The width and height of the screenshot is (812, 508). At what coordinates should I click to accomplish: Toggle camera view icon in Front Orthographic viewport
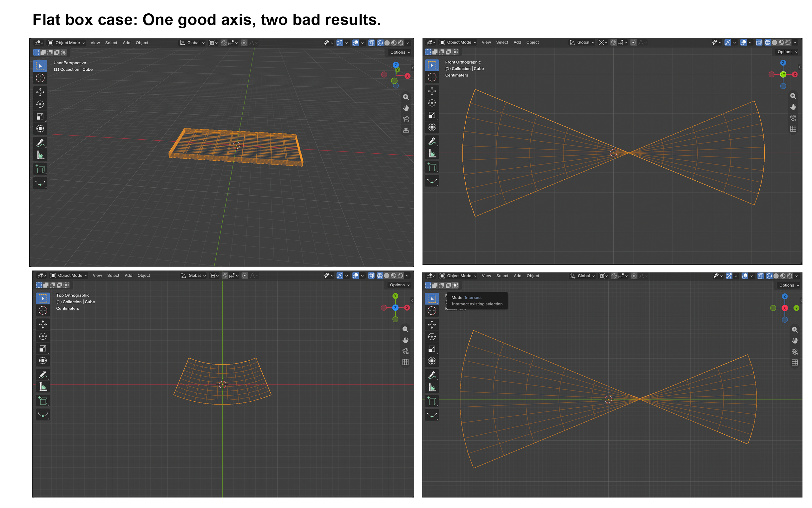pyautogui.click(x=793, y=118)
